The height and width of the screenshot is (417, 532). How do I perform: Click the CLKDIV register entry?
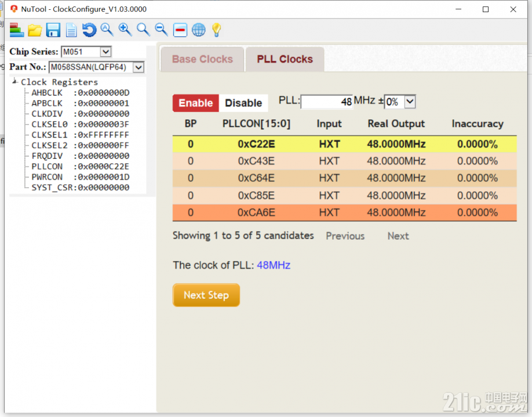tap(81, 114)
